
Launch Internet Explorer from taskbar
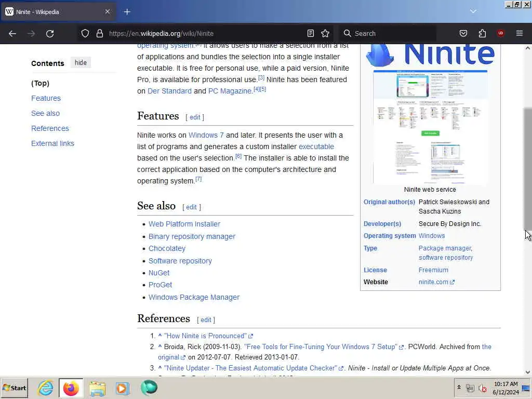(46, 388)
